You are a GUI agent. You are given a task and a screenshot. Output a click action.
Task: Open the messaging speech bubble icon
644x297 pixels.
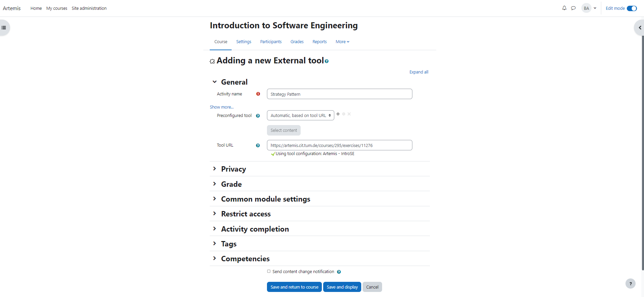click(x=573, y=8)
